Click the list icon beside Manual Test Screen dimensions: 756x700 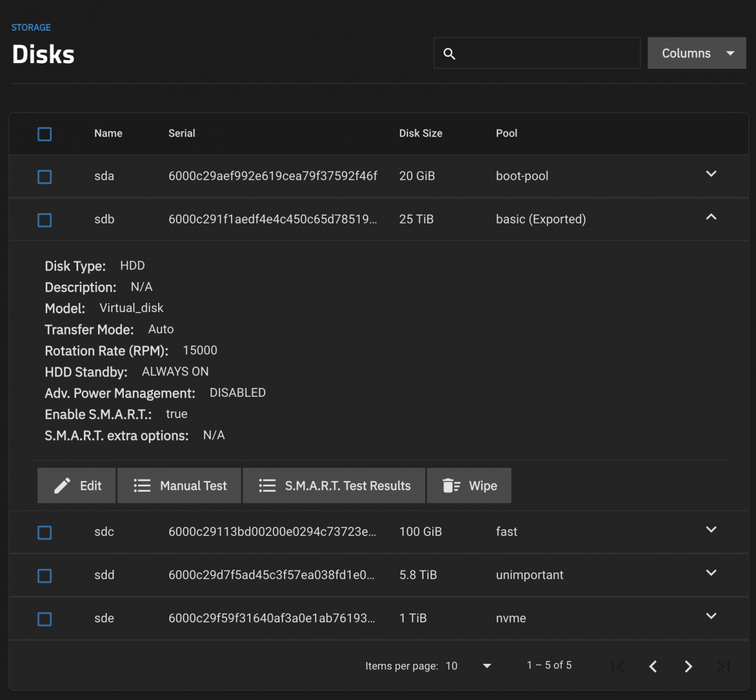(x=142, y=486)
